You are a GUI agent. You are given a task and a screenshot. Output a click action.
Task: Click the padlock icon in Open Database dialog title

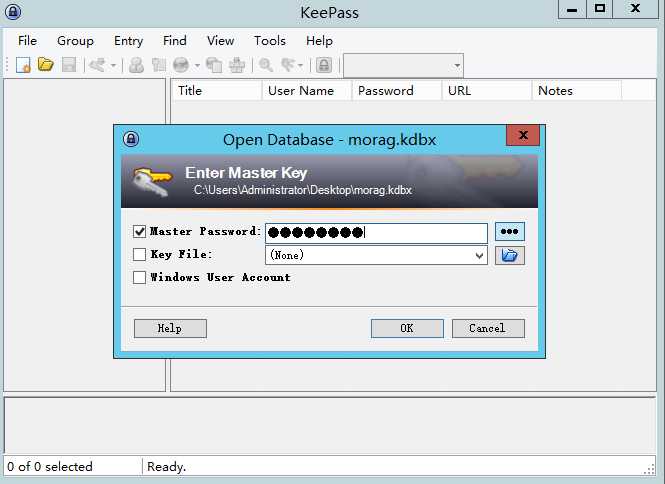point(131,139)
